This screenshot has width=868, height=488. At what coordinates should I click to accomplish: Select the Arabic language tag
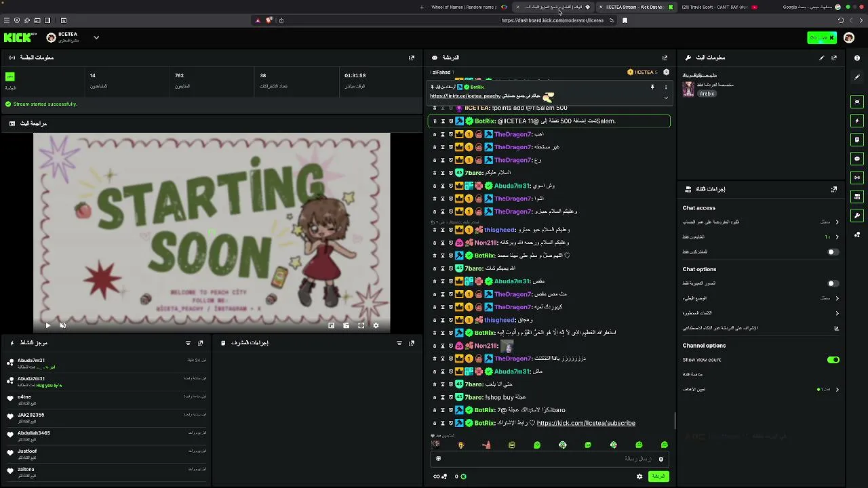coord(707,94)
